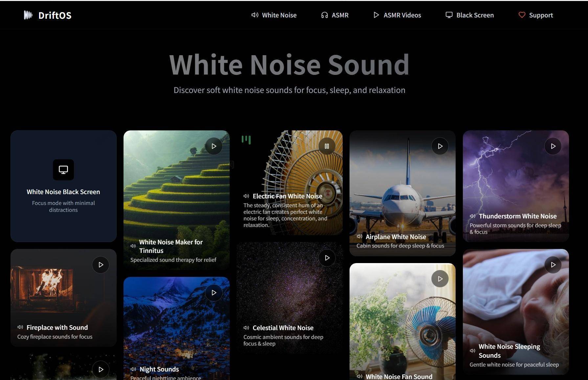588x380 pixels.
Task: Click the green equalizer playing indicator
Action: 246,140
